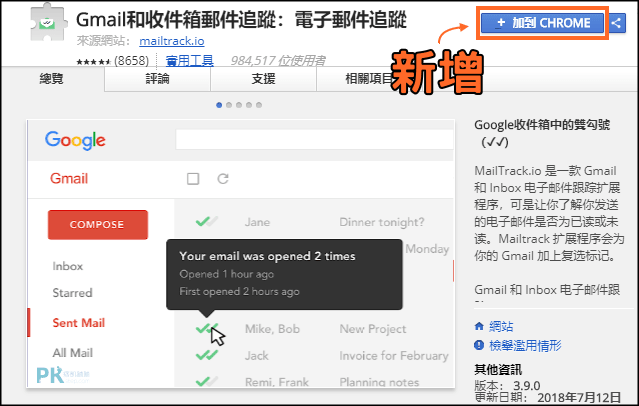The image size is (639, 406).
Task: Click double check marks on Jack row
Action: click(207, 355)
